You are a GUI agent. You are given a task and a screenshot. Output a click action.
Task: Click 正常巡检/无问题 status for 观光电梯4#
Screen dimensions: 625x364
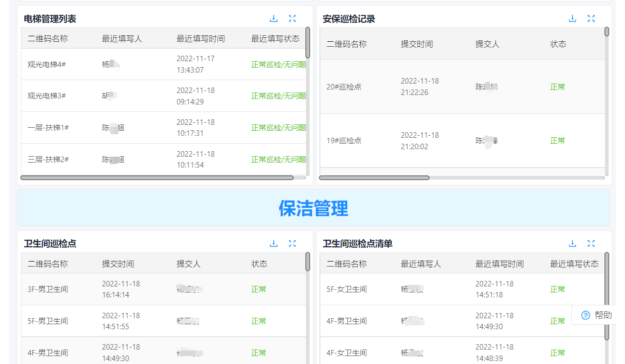[x=277, y=64]
